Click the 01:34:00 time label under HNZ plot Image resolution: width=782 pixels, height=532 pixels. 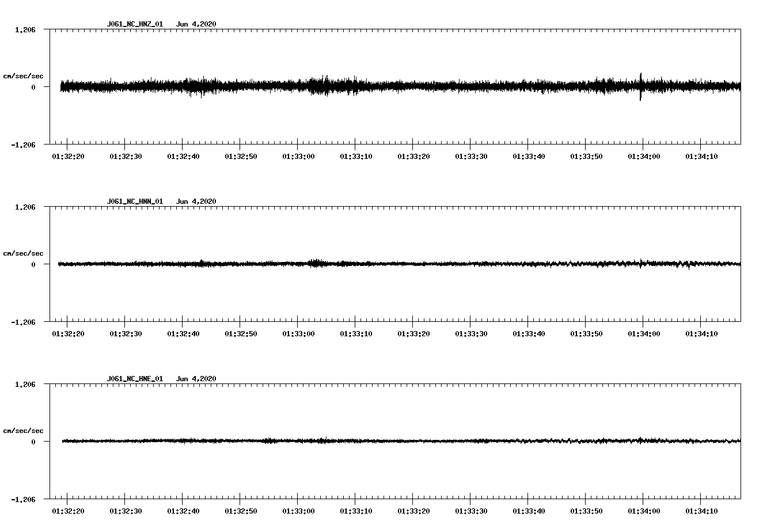(644, 157)
